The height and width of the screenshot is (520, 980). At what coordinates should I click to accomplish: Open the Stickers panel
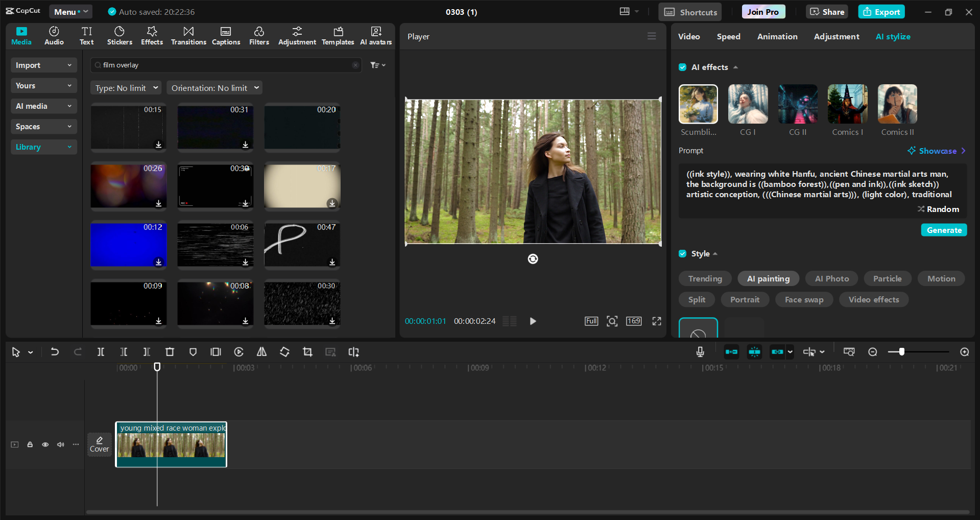[119, 36]
